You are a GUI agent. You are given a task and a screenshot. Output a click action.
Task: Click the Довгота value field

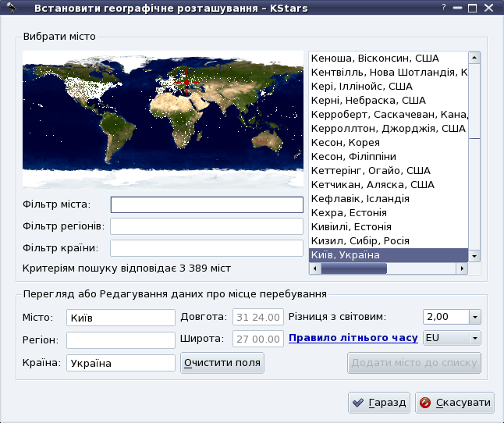pos(258,317)
